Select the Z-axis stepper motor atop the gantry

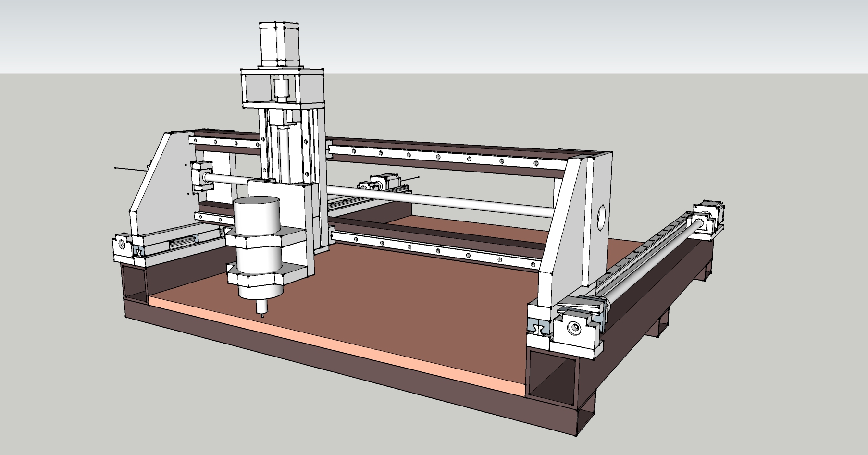point(280,44)
